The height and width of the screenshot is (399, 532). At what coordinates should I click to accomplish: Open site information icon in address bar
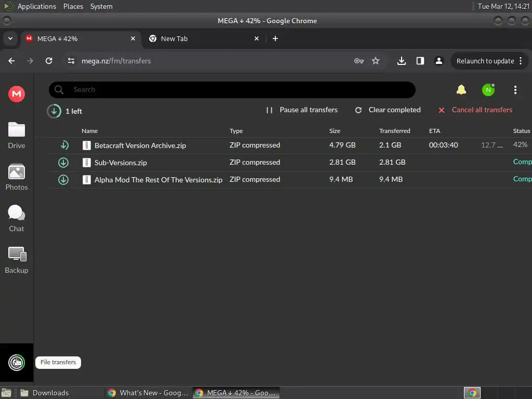click(71, 61)
